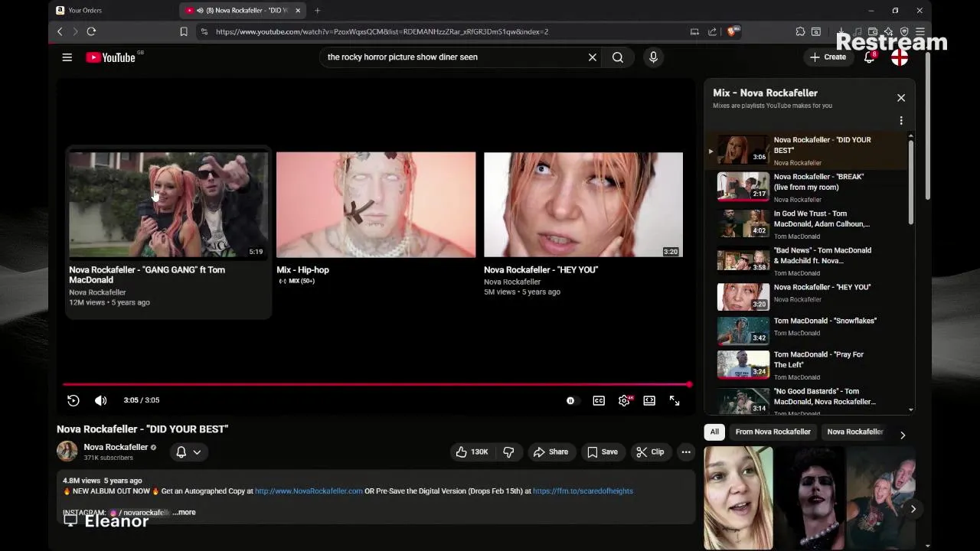This screenshot has width=980, height=551.
Task: Open the ffm.to/scaredofheights link
Action: point(583,491)
